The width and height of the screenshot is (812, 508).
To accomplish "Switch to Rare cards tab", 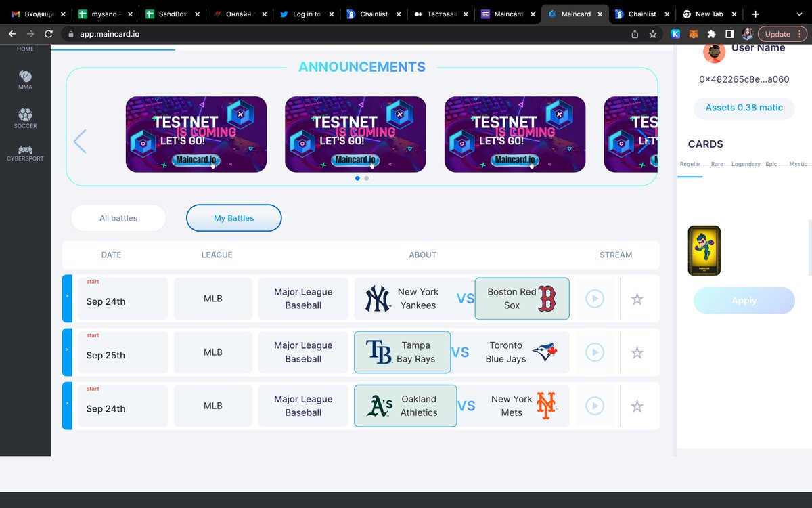I will (717, 164).
